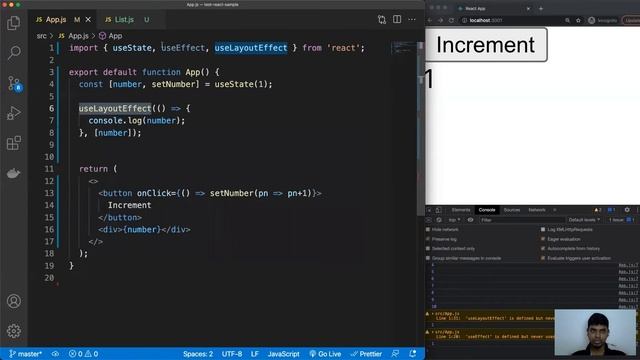
Task: Expand the first src/App.js warning message
Action: (432, 313)
